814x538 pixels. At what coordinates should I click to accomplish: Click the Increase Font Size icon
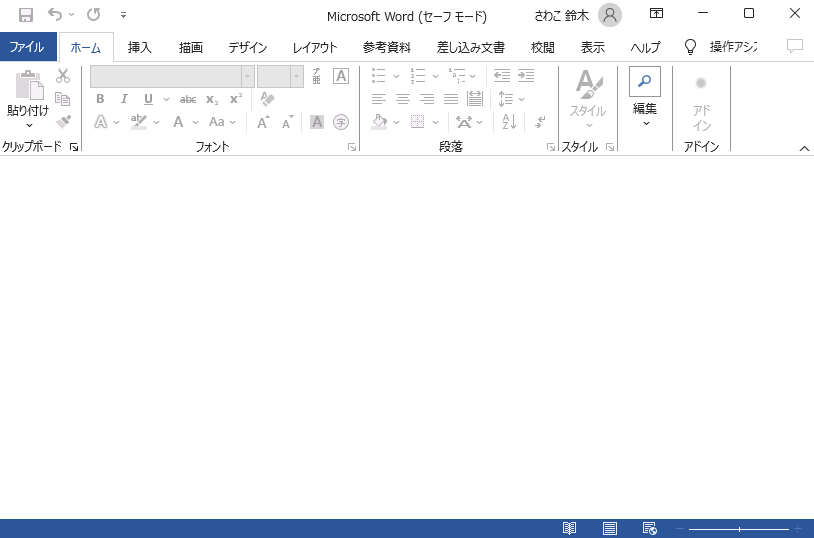[x=263, y=122]
